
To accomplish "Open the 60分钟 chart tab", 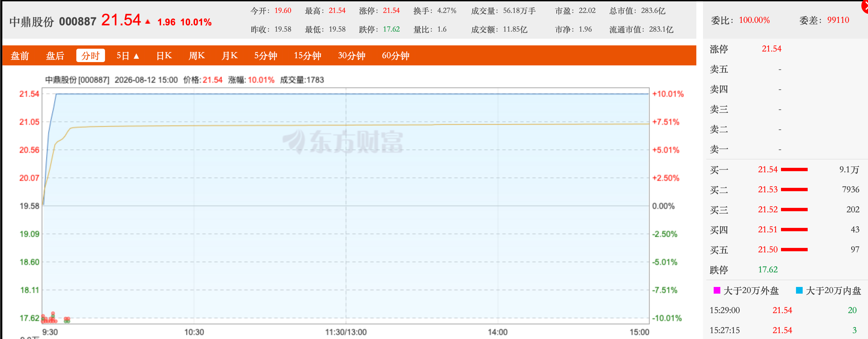I will (396, 56).
